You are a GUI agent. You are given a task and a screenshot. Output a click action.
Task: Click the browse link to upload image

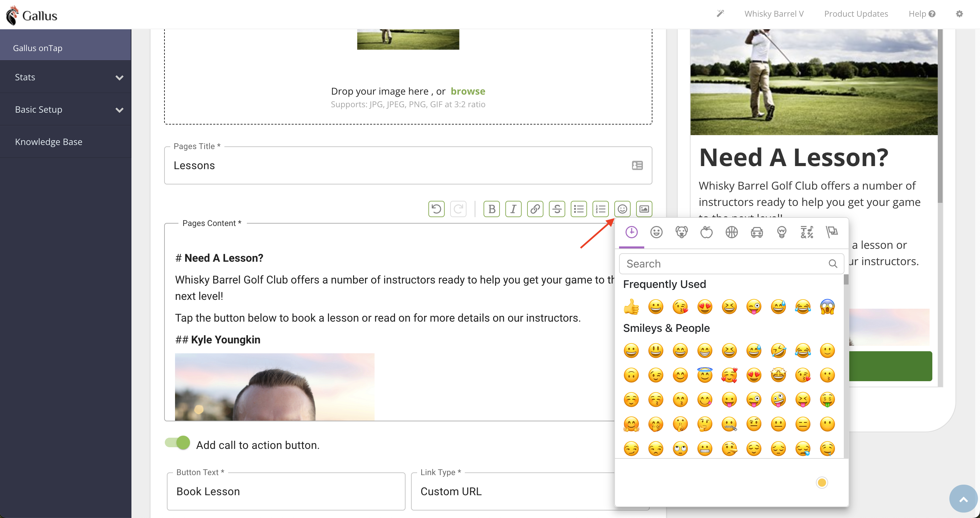pos(468,91)
